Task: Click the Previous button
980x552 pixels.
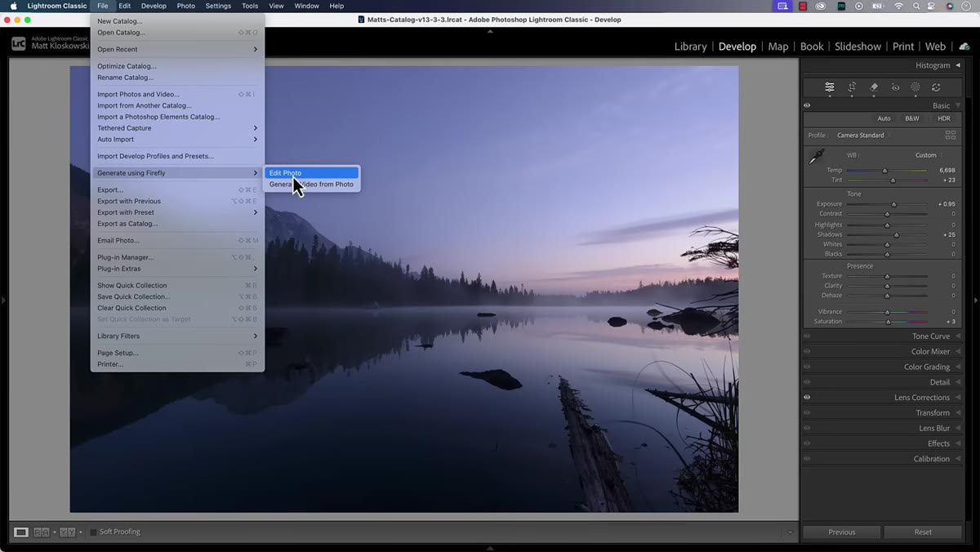Action: (842, 532)
